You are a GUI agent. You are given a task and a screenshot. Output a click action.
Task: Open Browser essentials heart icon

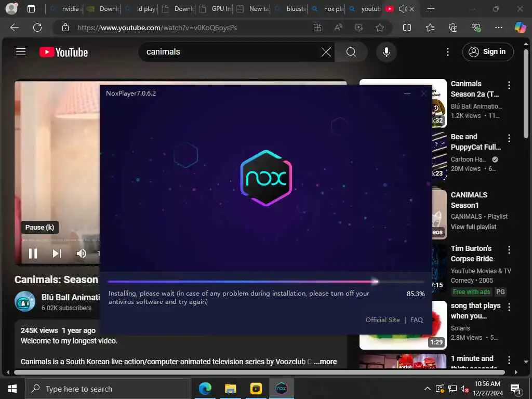pyautogui.click(x=476, y=28)
